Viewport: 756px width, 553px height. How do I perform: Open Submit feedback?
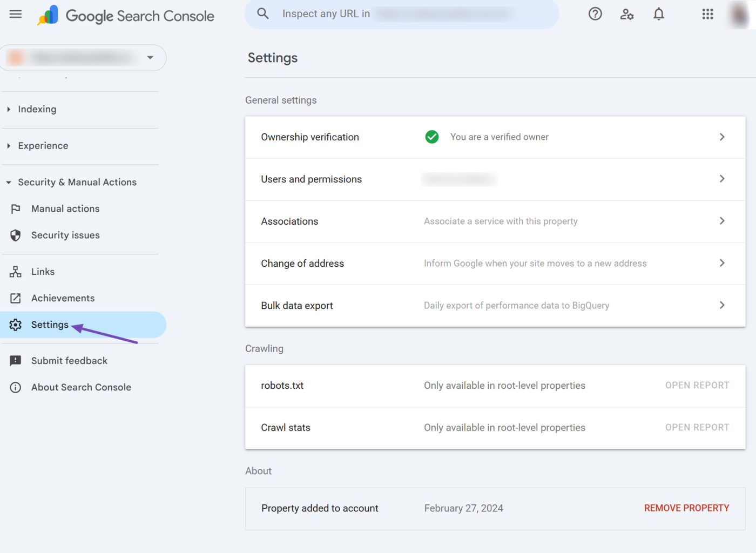point(69,361)
